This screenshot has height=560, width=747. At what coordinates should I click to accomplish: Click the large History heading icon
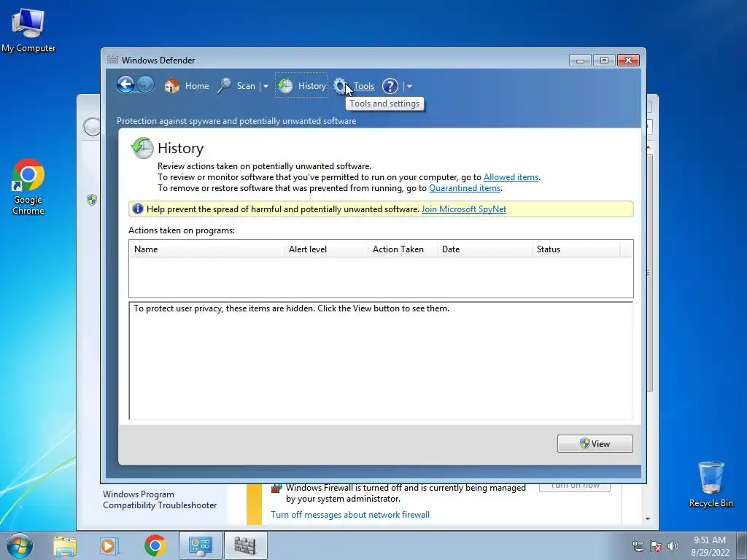click(142, 148)
